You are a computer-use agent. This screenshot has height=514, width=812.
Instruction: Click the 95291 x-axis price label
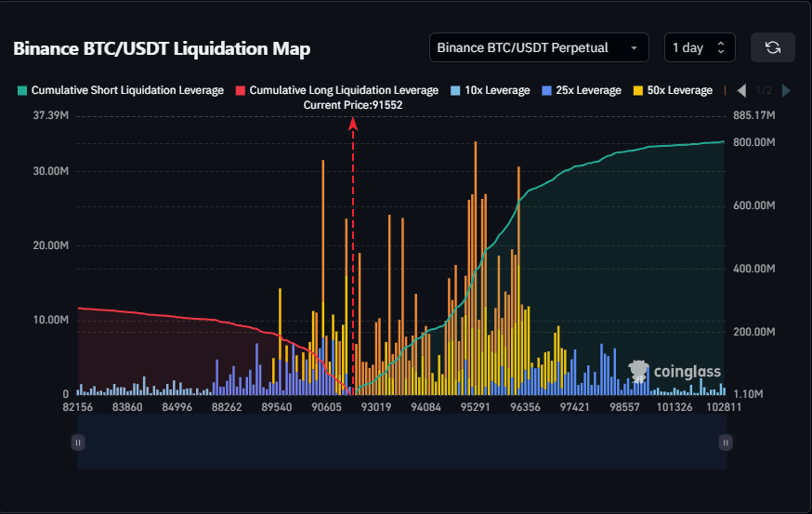tap(476, 407)
